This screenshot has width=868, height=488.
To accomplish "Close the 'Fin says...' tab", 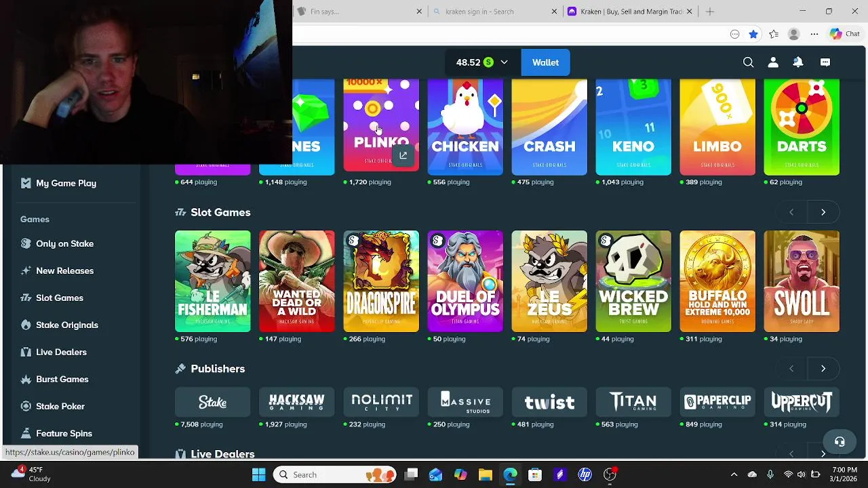I will [x=419, y=12].
